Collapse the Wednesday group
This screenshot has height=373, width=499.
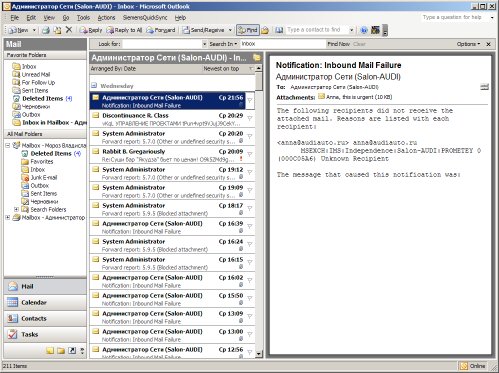pos(94,86)
